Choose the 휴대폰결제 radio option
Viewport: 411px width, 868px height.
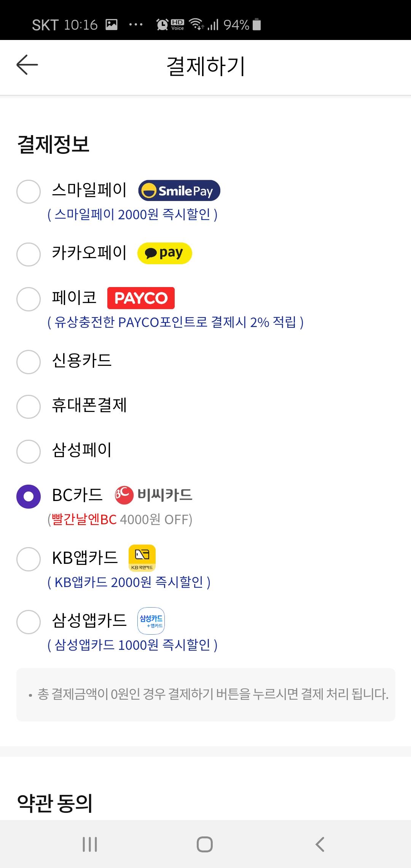(x=29, y=407)
